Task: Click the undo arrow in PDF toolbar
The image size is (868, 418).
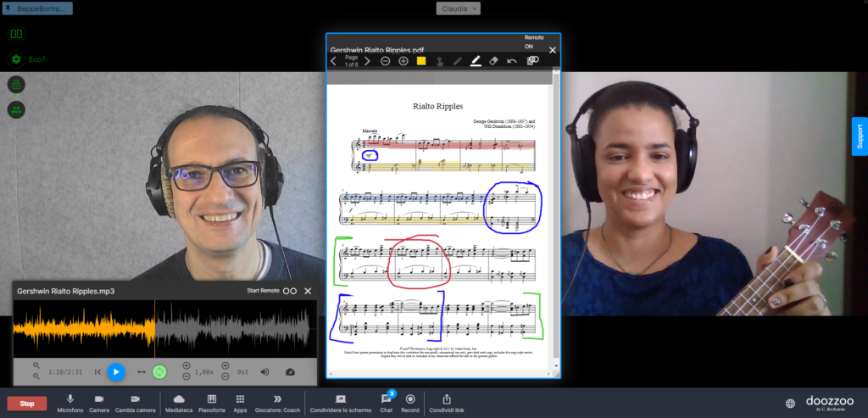Action: (512, 61)
